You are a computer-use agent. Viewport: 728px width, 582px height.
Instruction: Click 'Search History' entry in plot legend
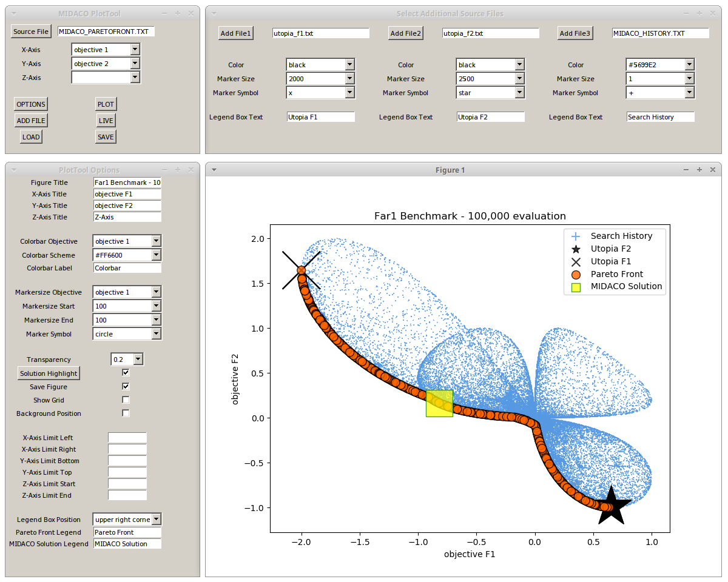(621, 236)
